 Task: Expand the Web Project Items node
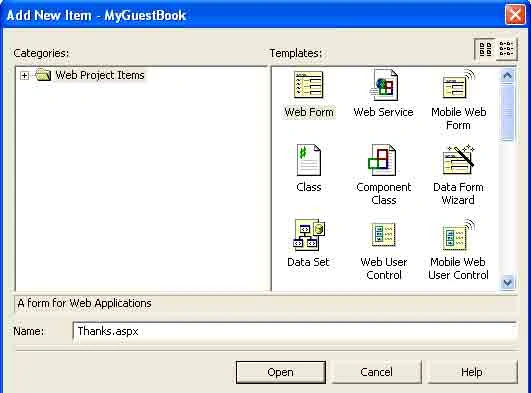(24, 75)
